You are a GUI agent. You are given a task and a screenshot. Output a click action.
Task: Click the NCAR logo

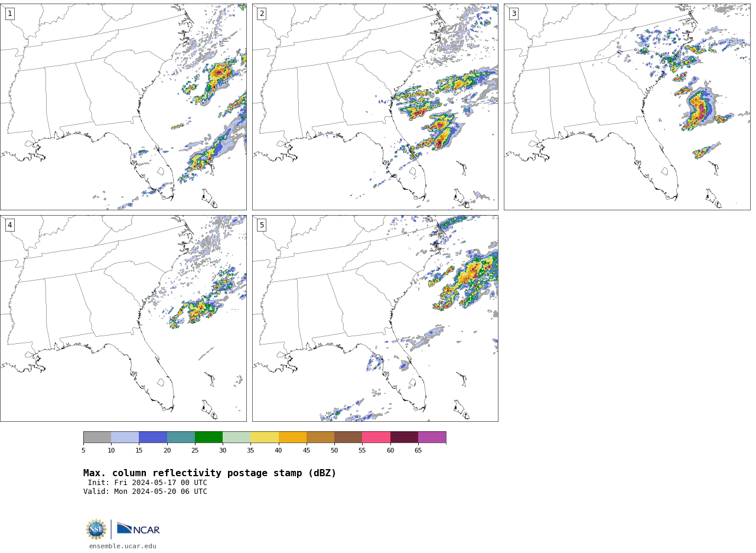tap(138, 529)
